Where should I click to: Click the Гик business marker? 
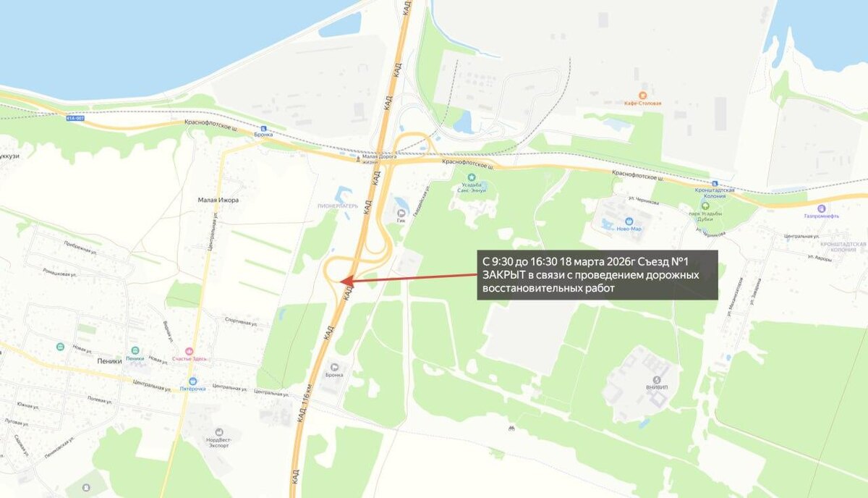click(401, 212)
